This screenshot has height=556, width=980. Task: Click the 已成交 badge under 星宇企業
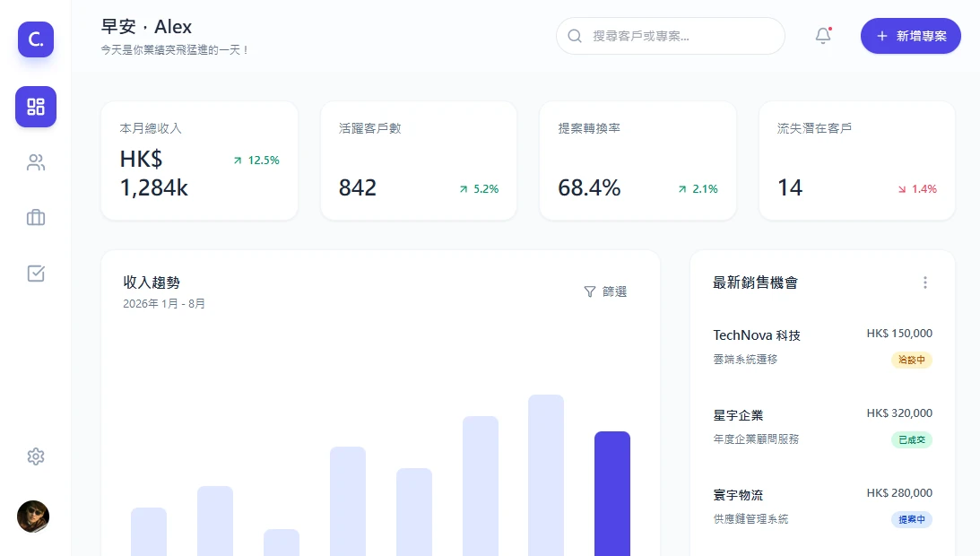tap(911, 439)
